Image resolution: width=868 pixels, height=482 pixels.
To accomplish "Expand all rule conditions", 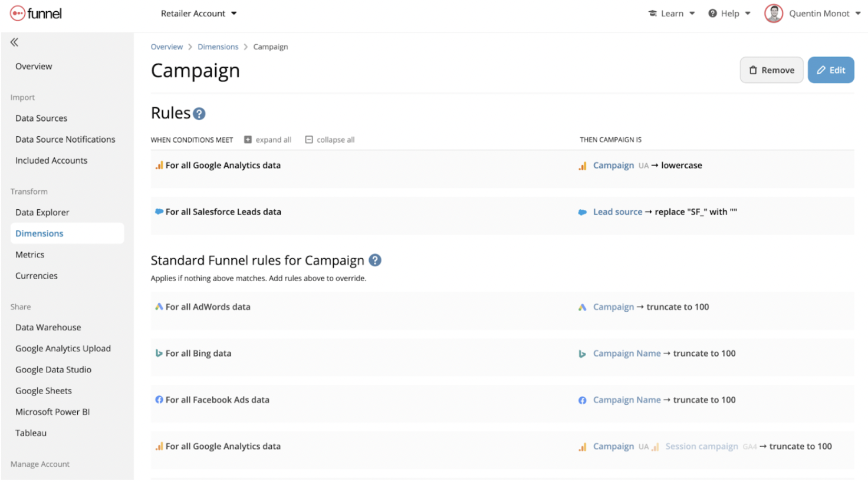I will 267,140.
